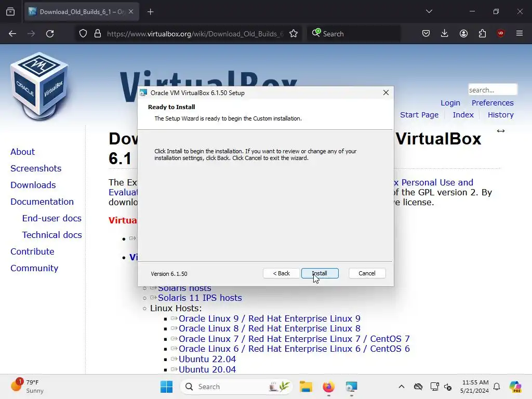Open a new browser tab
532x399 pixels.
click(151, 12)
